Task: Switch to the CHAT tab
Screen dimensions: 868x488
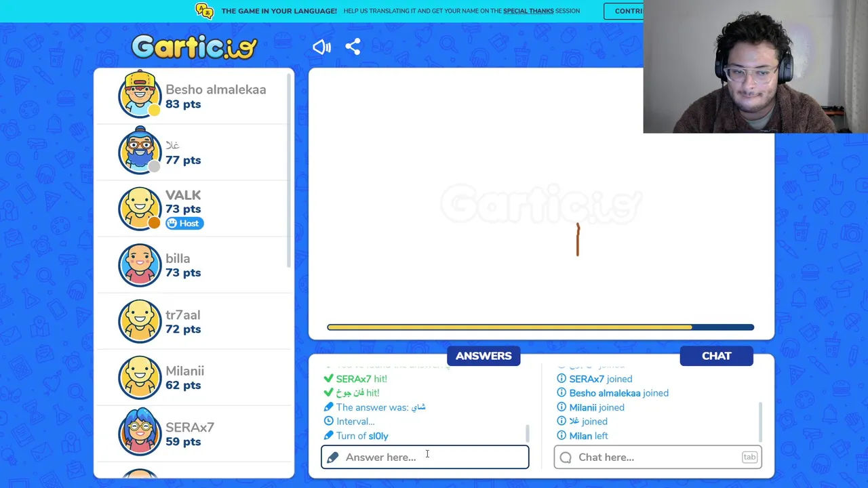Action: click(x=717, y=356)
